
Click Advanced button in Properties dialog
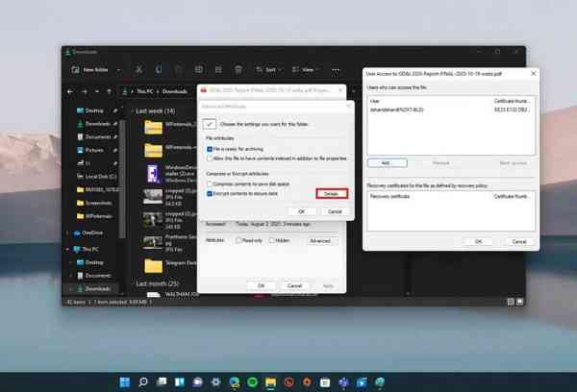coord(320,241)
